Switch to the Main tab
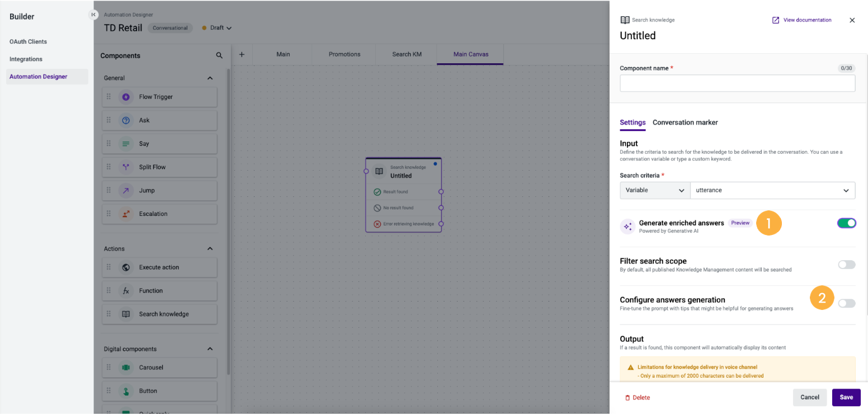The width and height of the screenshot is (868, 414). coord(283,54)
